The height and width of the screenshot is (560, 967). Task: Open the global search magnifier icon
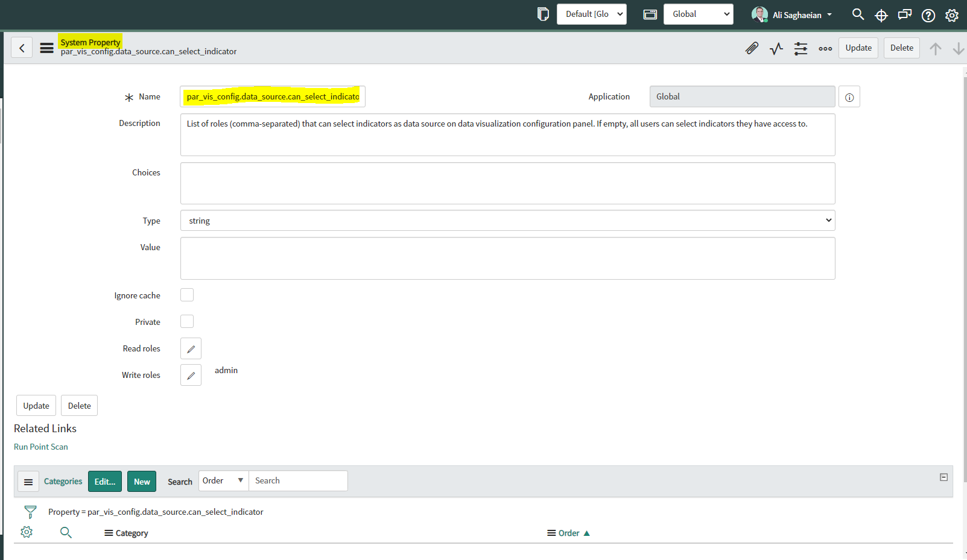click(858, 14)
